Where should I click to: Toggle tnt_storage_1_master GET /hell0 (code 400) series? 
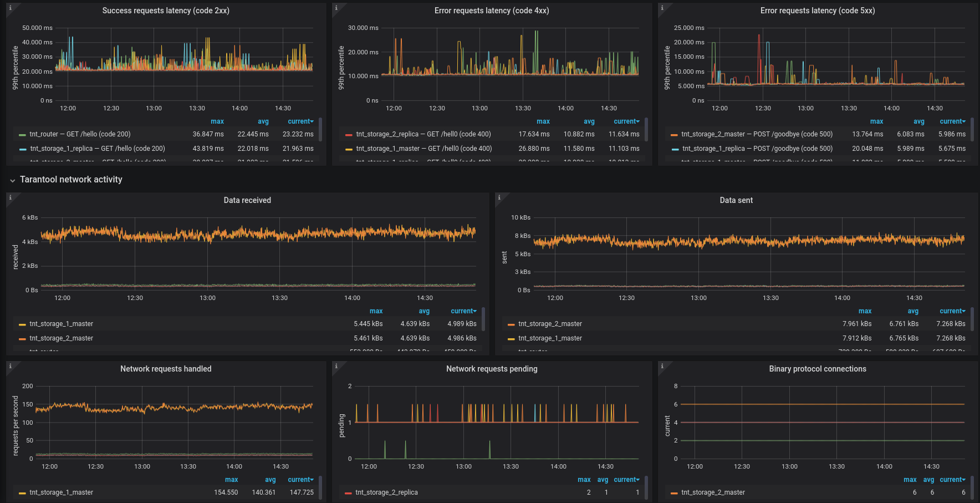point(424,149)
